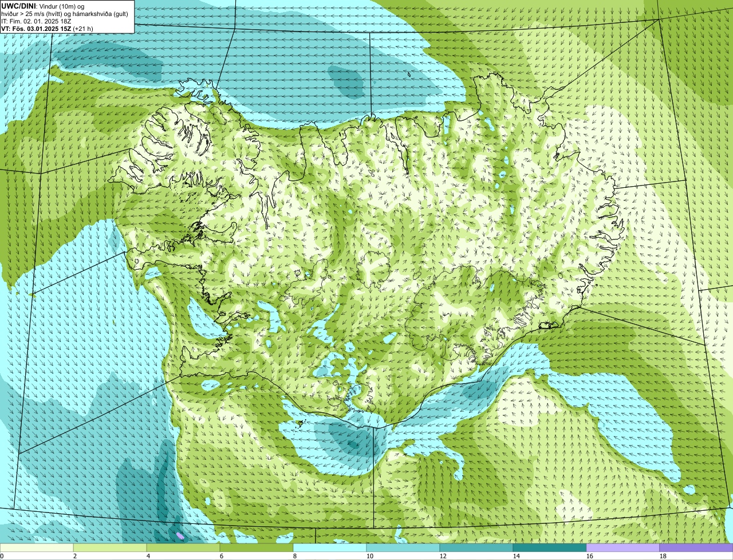Click the light purple 16–18 m/s legend swatch
The height and width of the screenshot is (560, 733).
(623, 548)
